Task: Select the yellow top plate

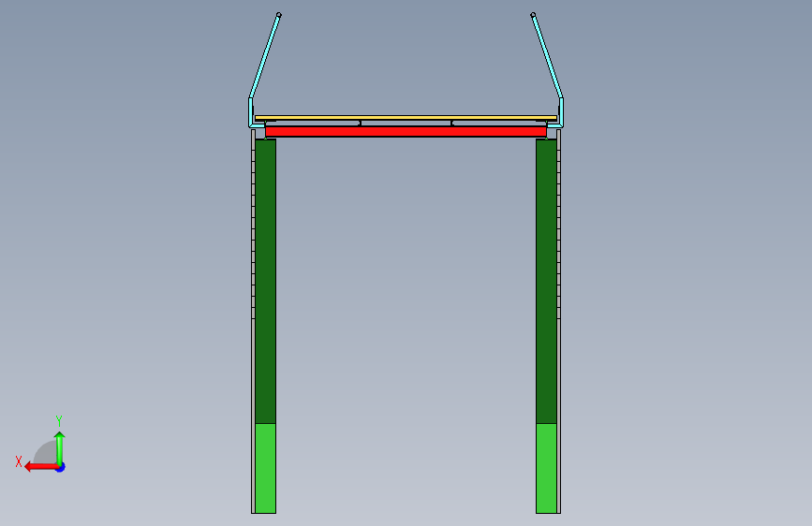Action: (x=406, y=118)
